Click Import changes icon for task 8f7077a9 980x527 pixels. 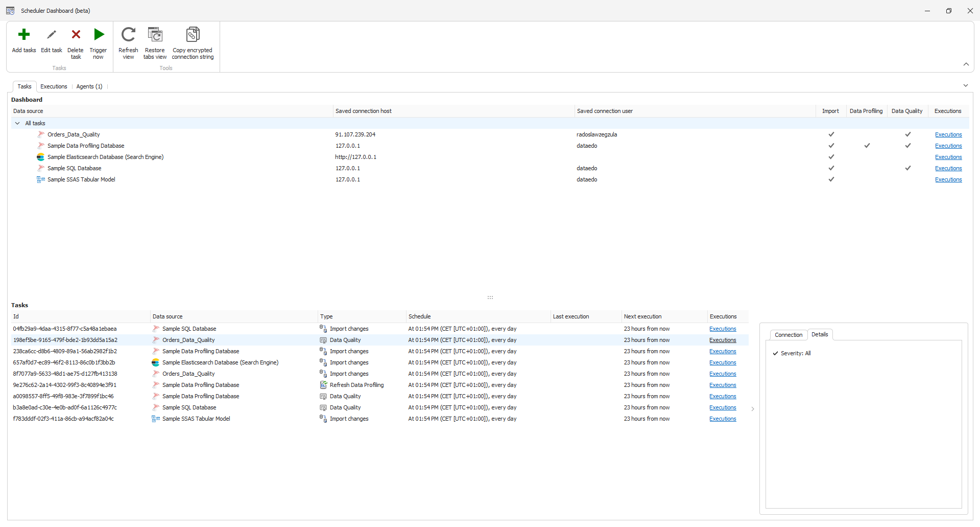323,374
